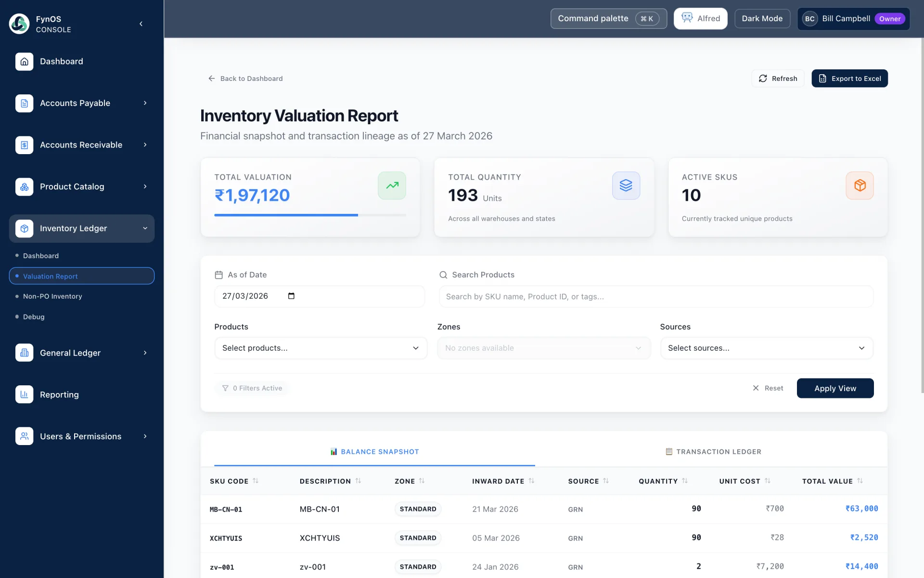Viewport: 924px width, 578px height.
Task: Open Non-PO Inventory submenu item
Action: (x=52, y=296)
